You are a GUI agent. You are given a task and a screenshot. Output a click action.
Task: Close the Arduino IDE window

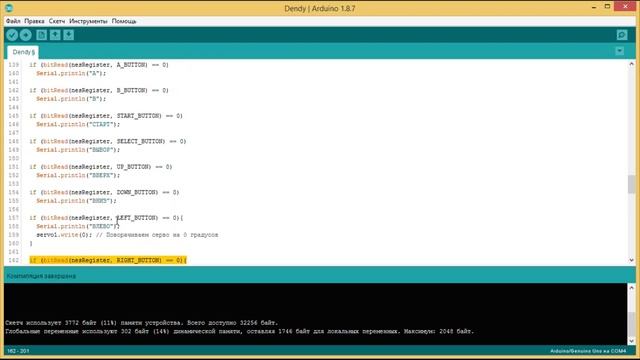(625, 6)
